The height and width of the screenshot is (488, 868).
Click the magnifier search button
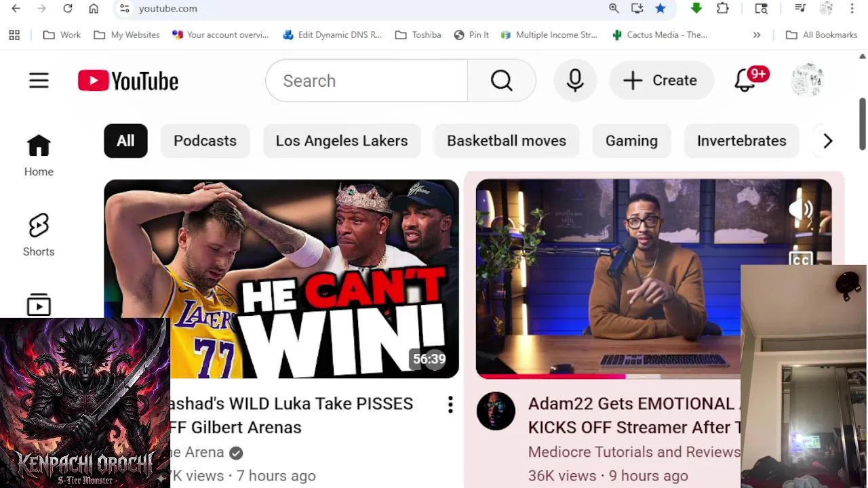click(x=502, y=81)
